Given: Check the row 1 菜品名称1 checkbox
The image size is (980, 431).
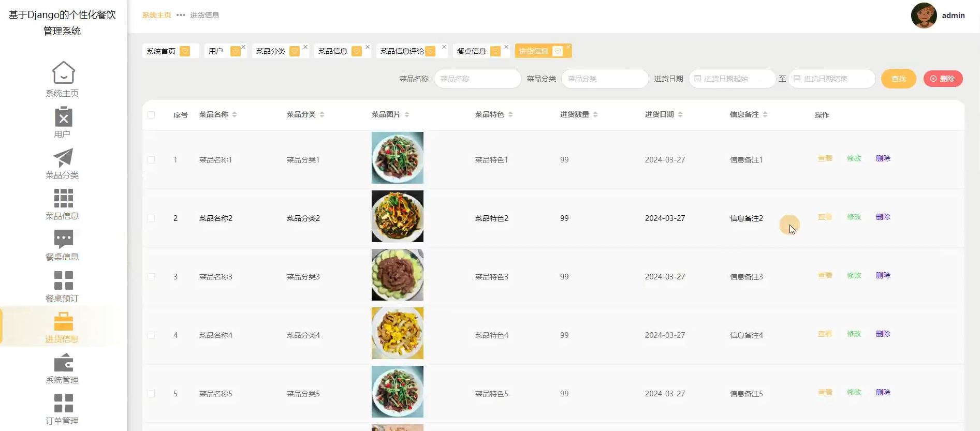Looking at the screenshot, I should tap(151, 160).
